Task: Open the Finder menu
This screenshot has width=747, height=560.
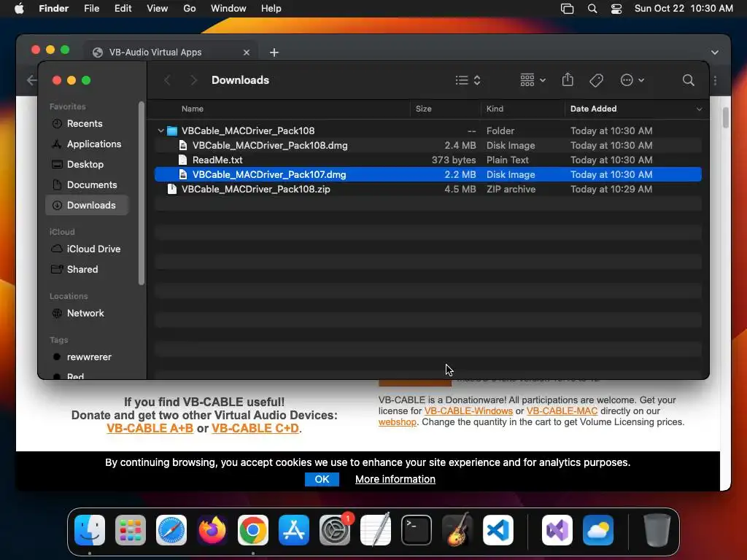Action: (x=53, y=9)
